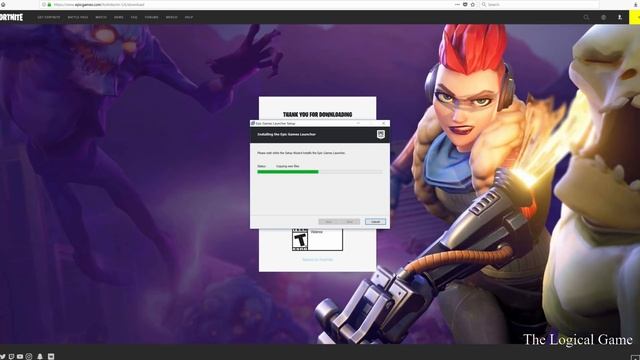
Task: Open the YouTube icon in the footer
Action: (20, 356)
